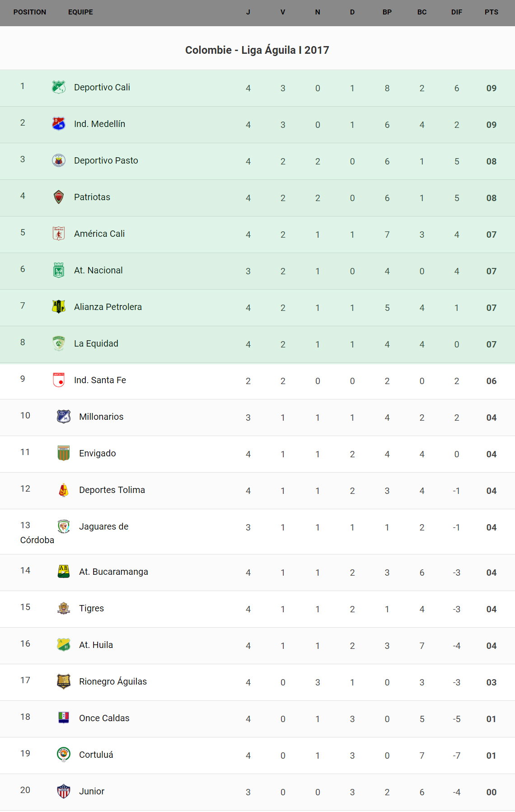The height and width of the screenshot is (812, 515).
Task: Select the América Cali team name
Action: [x=99, y=234]
